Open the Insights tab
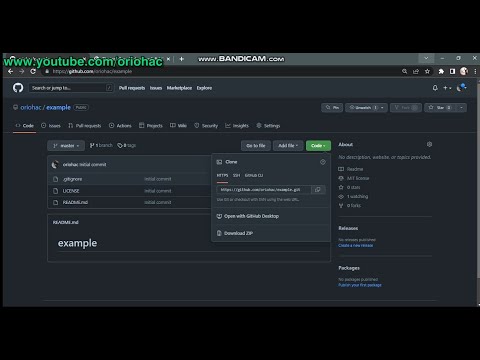Screen dimensions: 480x360 tap(237, 126)
